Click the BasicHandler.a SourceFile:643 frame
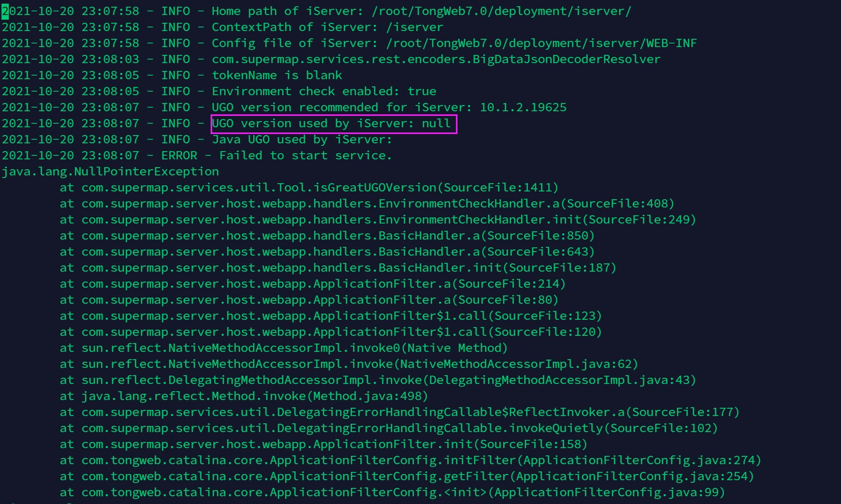 (x=327, y=251)
